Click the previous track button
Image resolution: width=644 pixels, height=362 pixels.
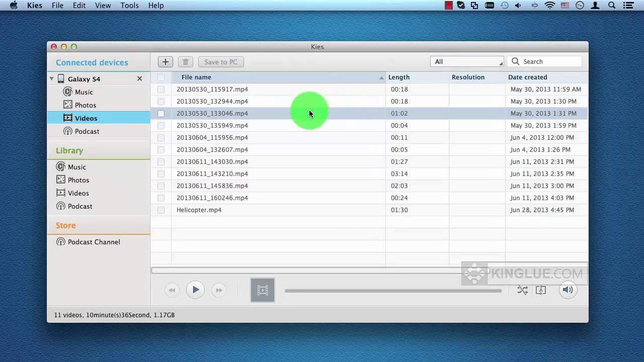[172, 290]
